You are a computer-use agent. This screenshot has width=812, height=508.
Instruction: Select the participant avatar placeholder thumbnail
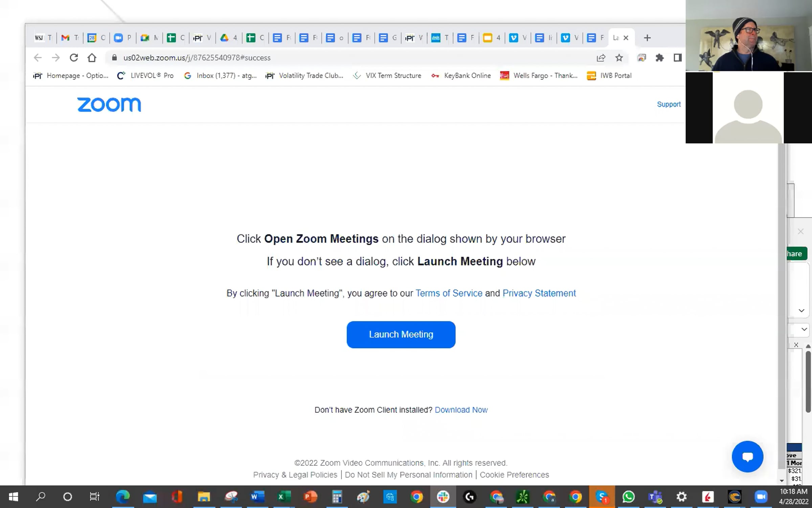click(748, 108)
